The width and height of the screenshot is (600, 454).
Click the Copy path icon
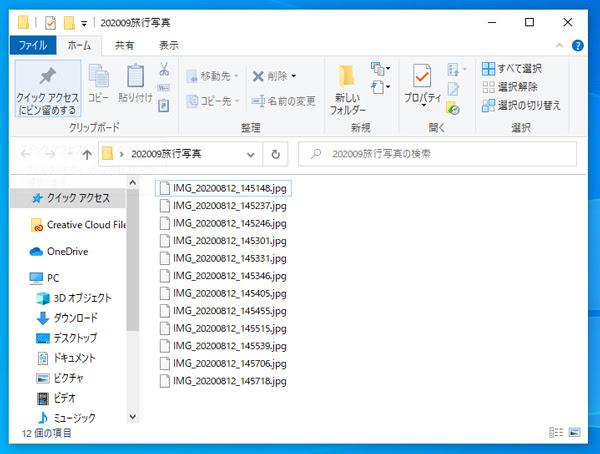click(164, 88)
